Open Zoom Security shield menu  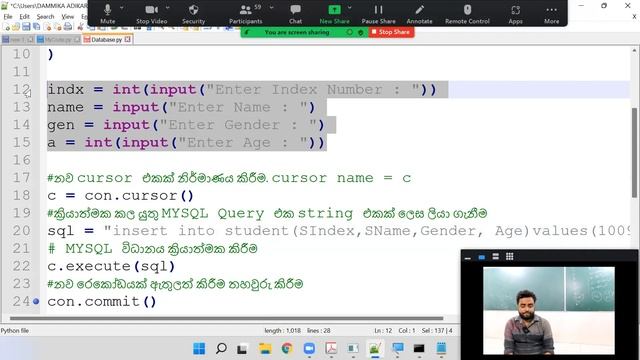(193, 13)
